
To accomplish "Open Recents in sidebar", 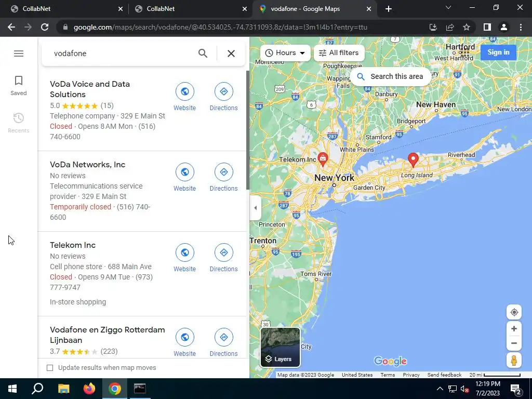I will (19, 123).
